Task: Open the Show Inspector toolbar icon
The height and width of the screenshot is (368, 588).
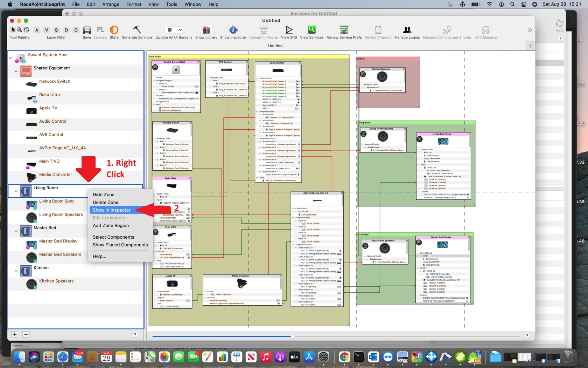Action: pyautogui.click(x=233, y=30)
